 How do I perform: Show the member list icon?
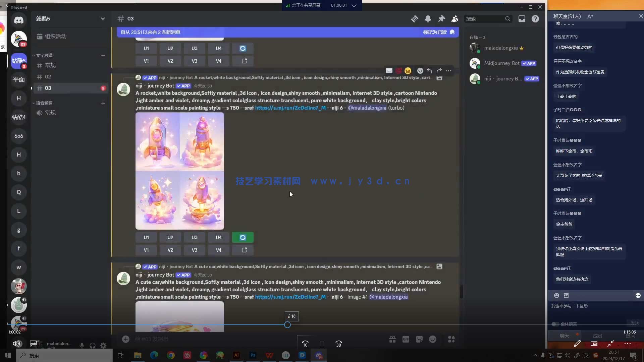coord(455,19)
